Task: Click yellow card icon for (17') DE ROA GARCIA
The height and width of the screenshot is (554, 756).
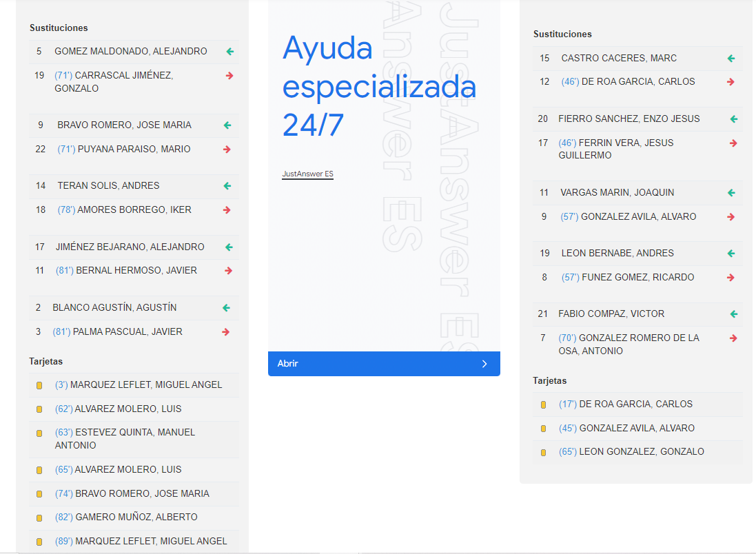Action: pyautogui.click(x=543, y=405)
